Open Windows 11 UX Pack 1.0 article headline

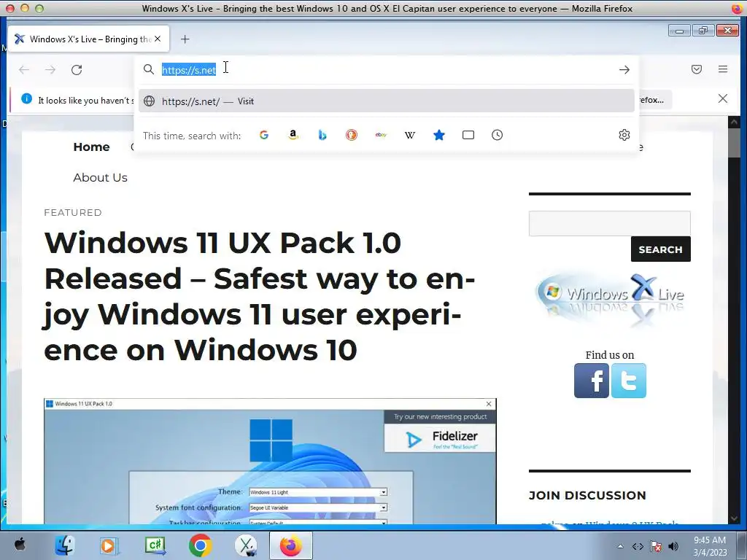click(x=260, y=296)
